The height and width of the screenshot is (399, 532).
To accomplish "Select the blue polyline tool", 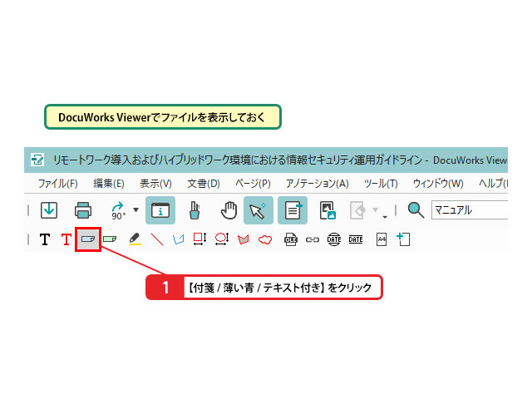I will point(179,239).
